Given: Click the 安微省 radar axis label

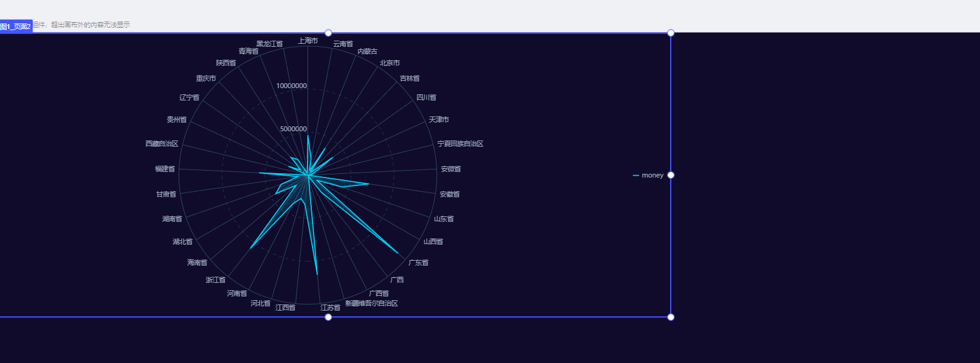Looking at the screenshot, I should tap(451, 169).
